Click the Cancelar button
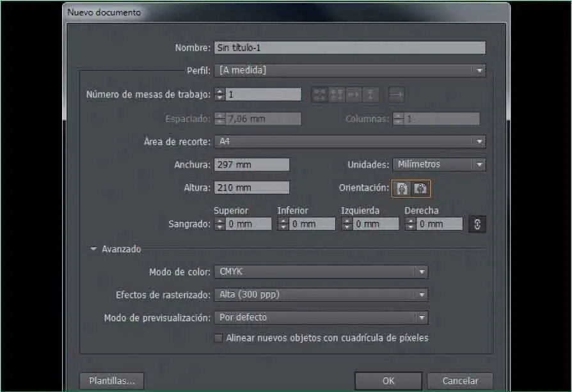572x392 pixels. (x=460, y=380)
